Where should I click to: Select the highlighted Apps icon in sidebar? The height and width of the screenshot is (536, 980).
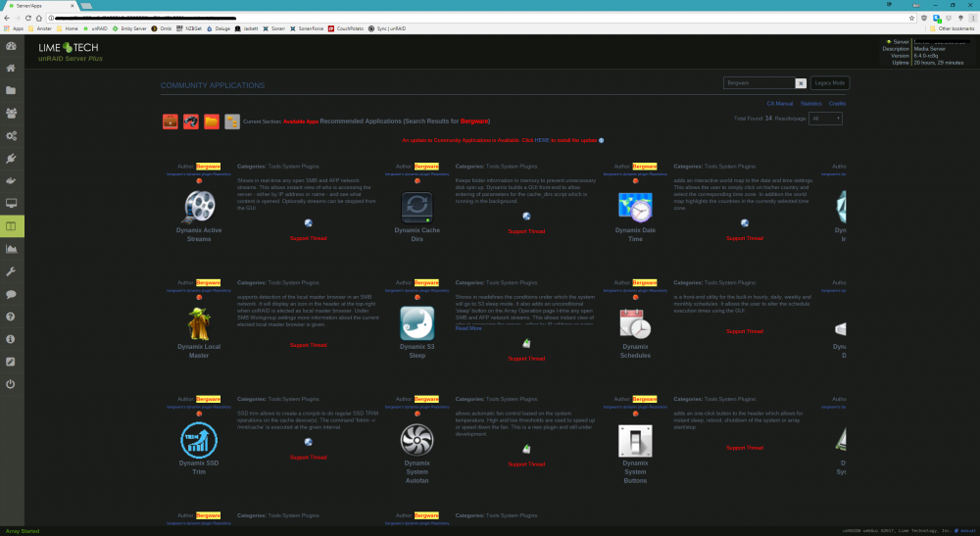pos(12,226)
